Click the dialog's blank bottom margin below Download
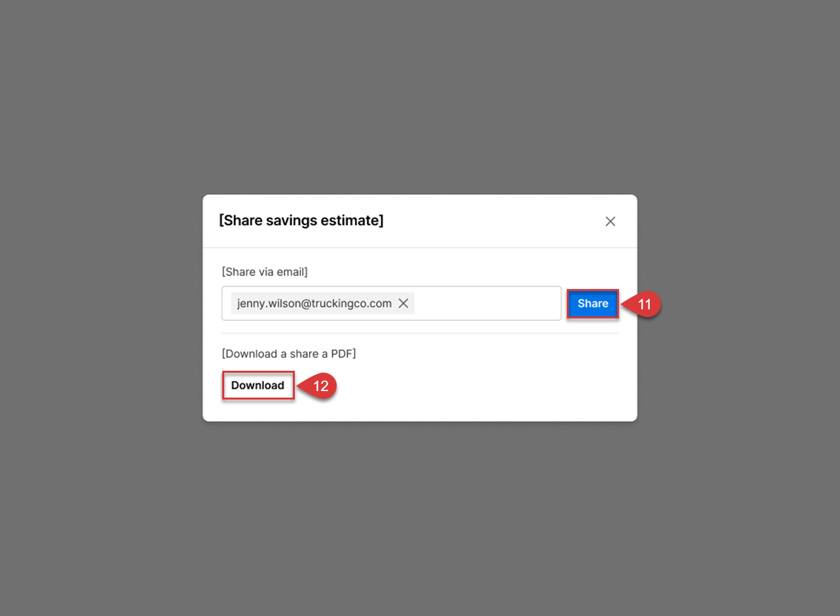Image resolution: width=840 pixels, height=616 pixels. point(420,411)
